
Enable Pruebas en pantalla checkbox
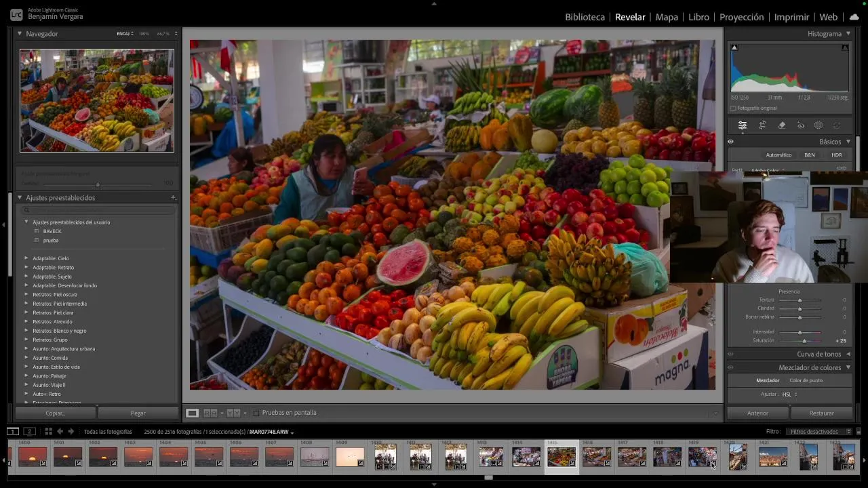click(x=256, y=413)
